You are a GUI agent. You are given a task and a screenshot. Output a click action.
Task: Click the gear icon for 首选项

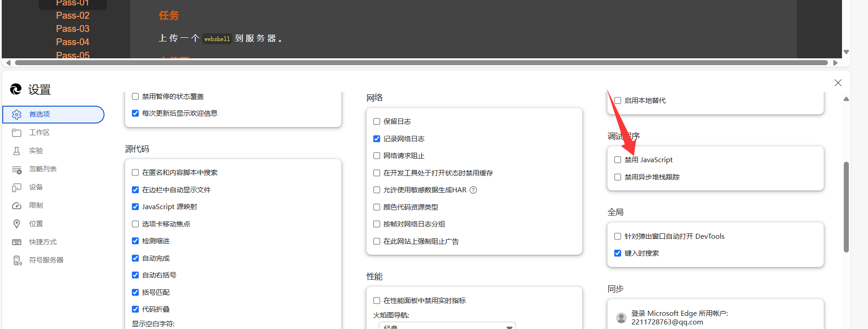(17, 114)
